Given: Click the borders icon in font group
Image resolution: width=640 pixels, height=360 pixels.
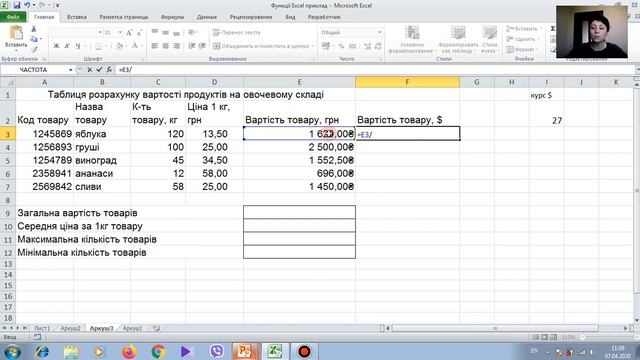Looking at the screenshot, I should 98,46.
